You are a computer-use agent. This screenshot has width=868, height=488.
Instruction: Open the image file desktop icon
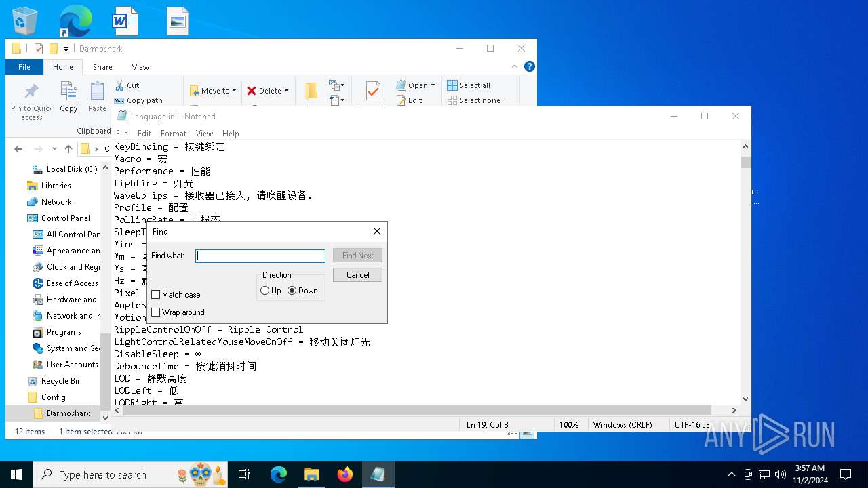point(177,21)
